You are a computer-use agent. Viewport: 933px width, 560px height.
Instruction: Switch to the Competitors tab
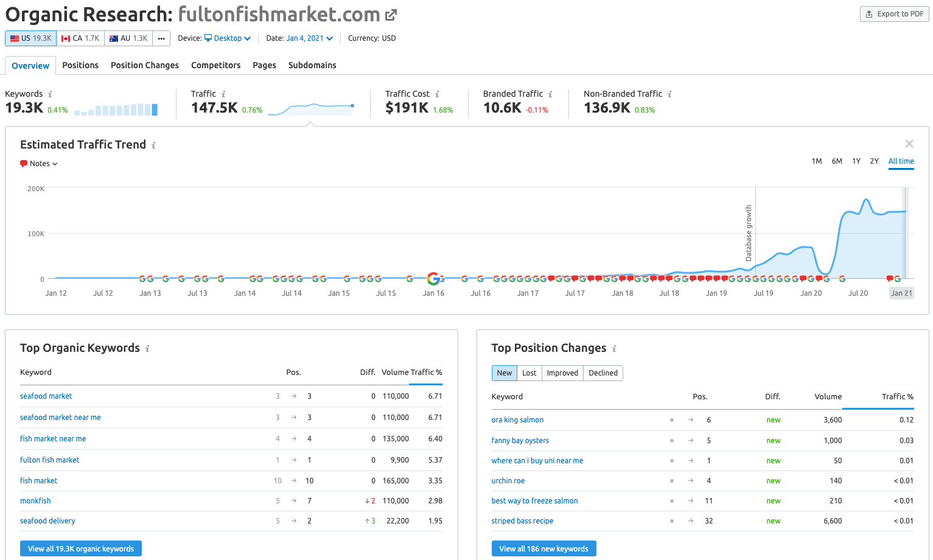coord(215,65)
